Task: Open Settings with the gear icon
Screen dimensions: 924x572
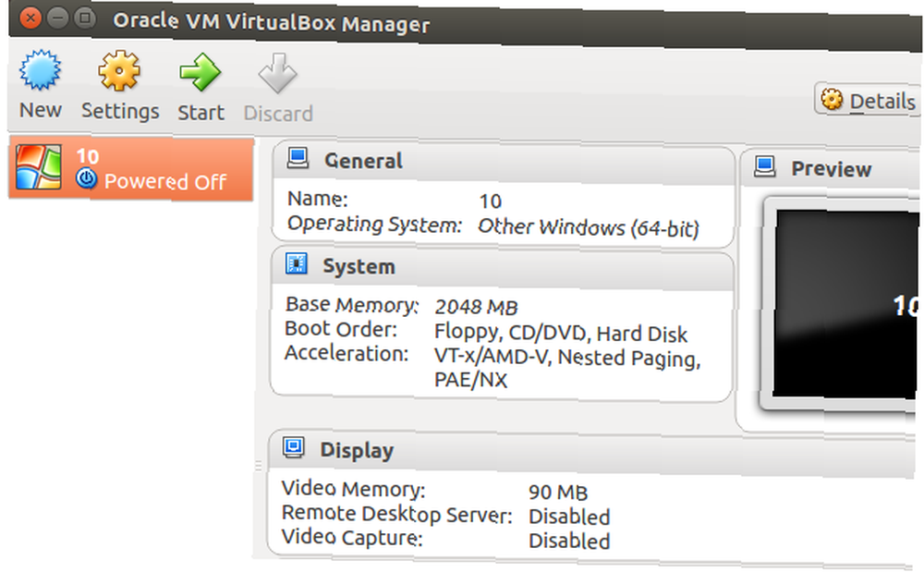Action: point(119,70)
